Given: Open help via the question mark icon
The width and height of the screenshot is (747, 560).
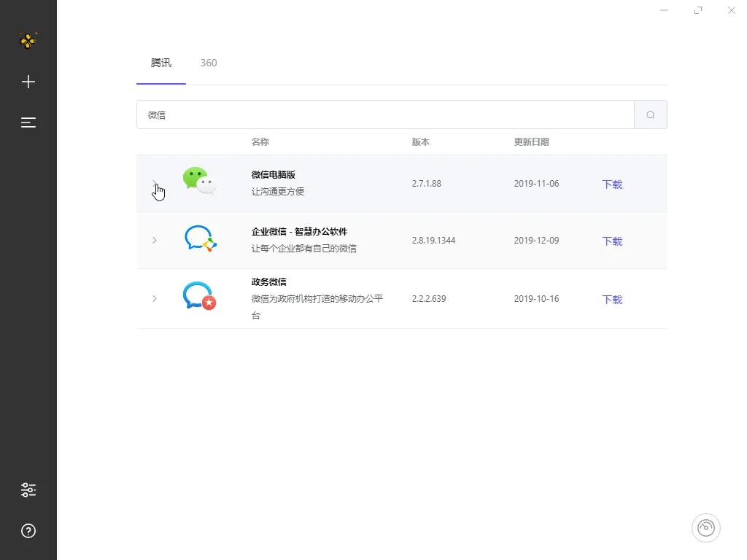Looking at the screenshot, I should [28, 531].
